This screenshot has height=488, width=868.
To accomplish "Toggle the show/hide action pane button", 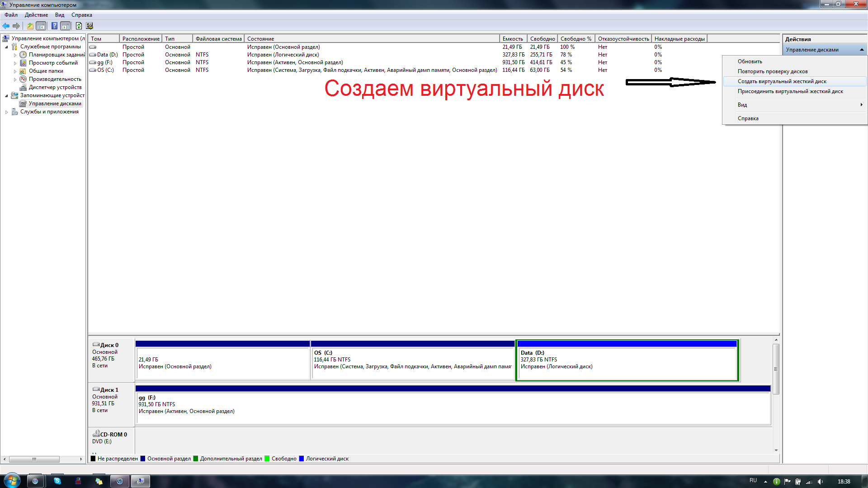I will [x=66, y=26].
